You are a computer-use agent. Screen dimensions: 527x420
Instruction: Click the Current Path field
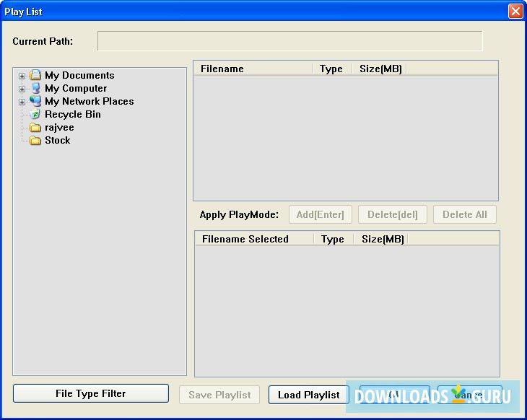tap(290, 41)
